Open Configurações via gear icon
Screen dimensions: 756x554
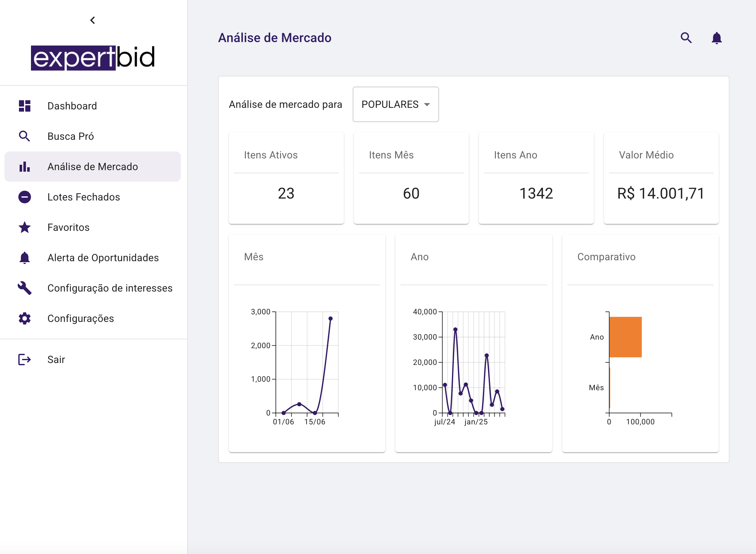pos(24,318)
